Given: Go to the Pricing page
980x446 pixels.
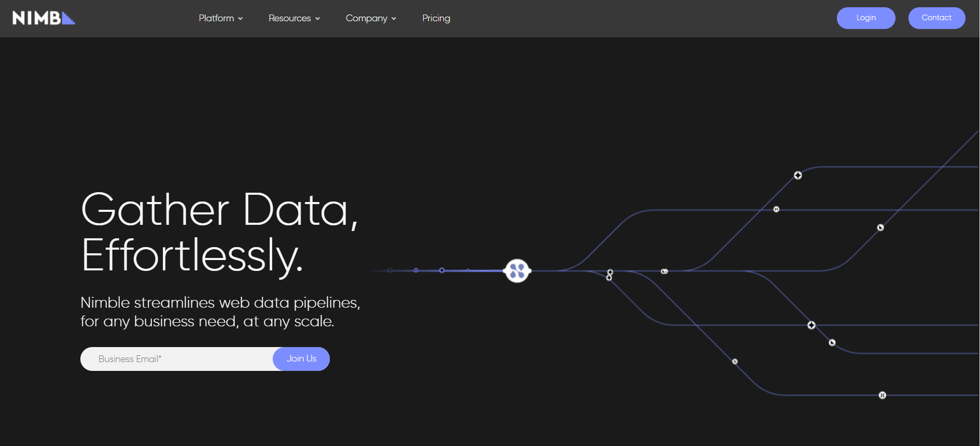Looking at the screenshot, I should click(x=436, y=18).
